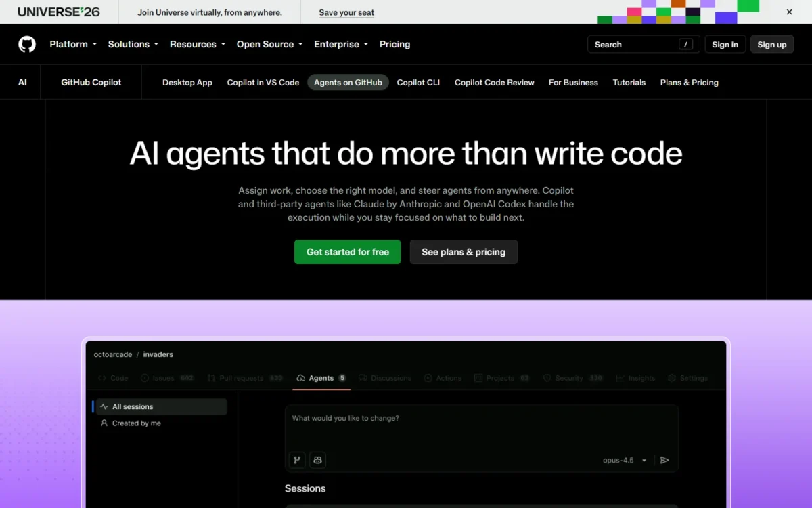This screenshot has width=812, height=508.
Task: Switch to the Copilot CLI tab
Action: [418, 83]
